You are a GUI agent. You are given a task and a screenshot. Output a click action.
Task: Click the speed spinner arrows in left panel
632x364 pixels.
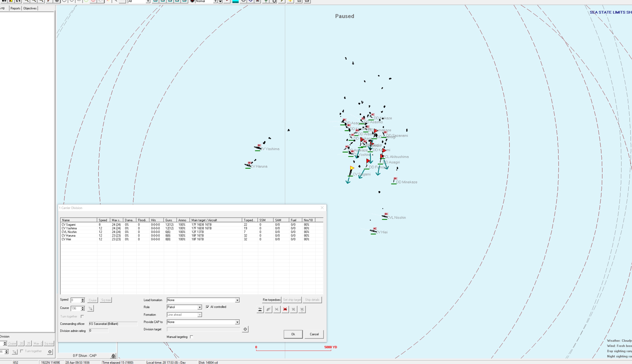click(5, 343)
